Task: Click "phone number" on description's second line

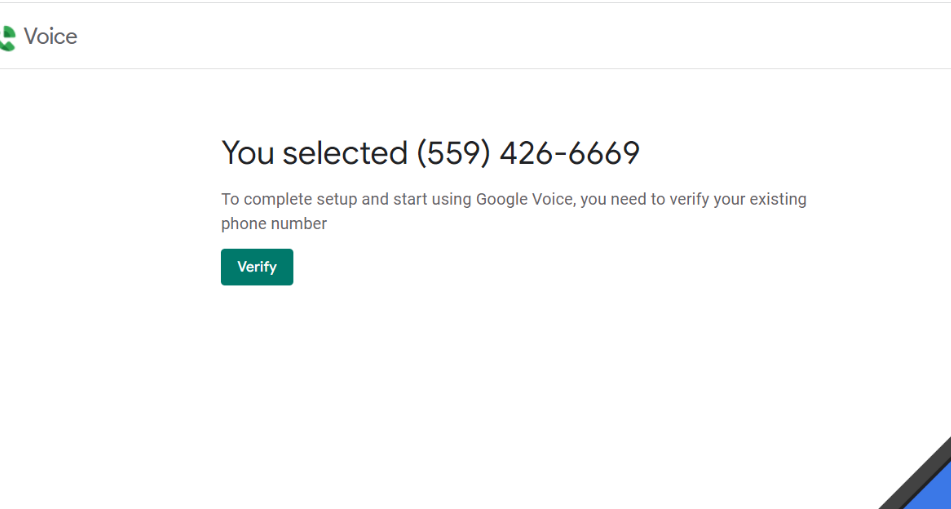Action: tap(274, 223)
